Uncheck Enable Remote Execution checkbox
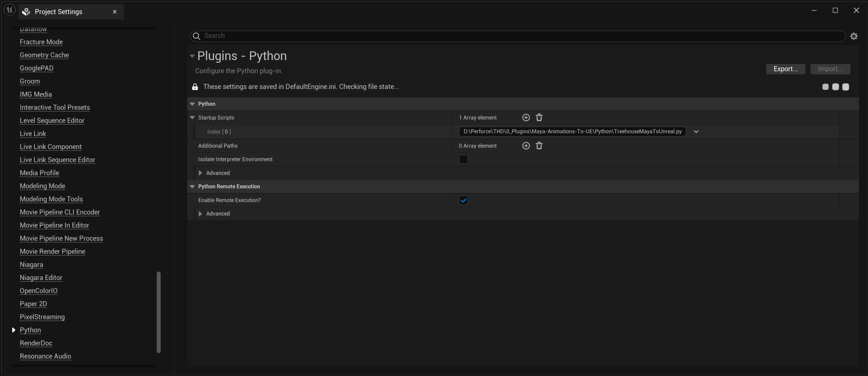 click(463, 200)
